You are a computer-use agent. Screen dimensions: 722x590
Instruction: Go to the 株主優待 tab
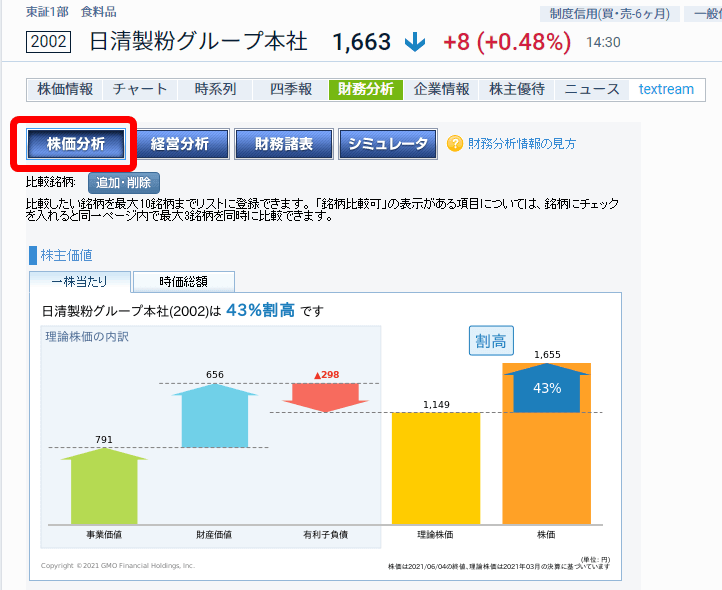pyautogui.click(x=517, y=89)
